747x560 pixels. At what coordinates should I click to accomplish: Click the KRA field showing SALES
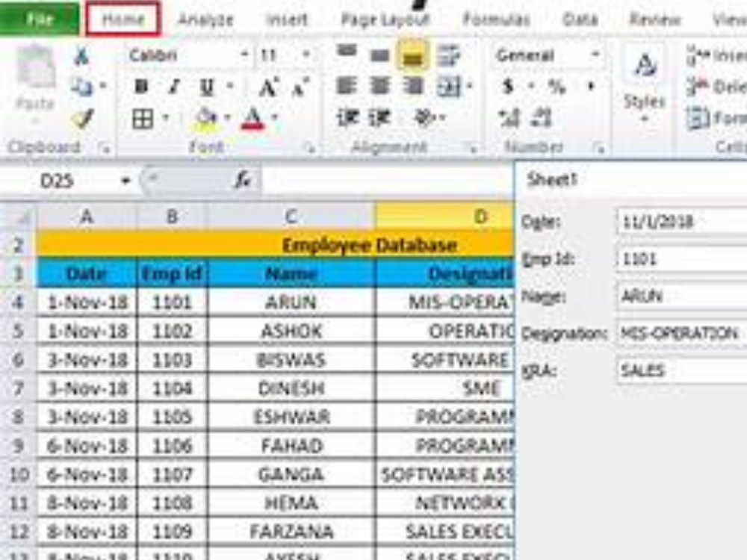pos(682,370)
